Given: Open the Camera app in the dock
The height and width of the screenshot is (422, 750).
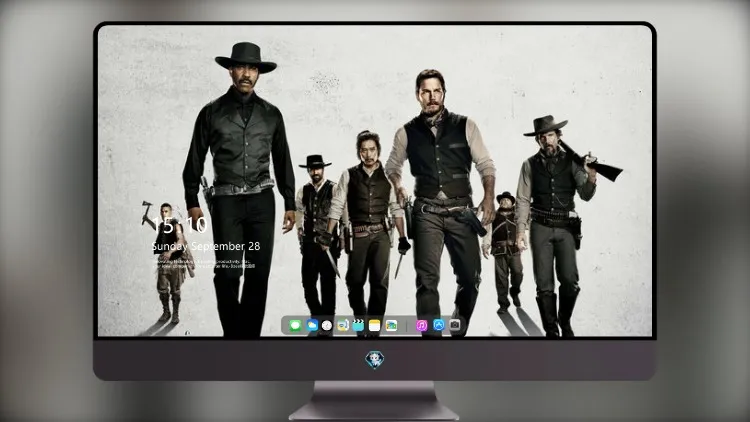Looking at the screenshot, I should point(455,325).
